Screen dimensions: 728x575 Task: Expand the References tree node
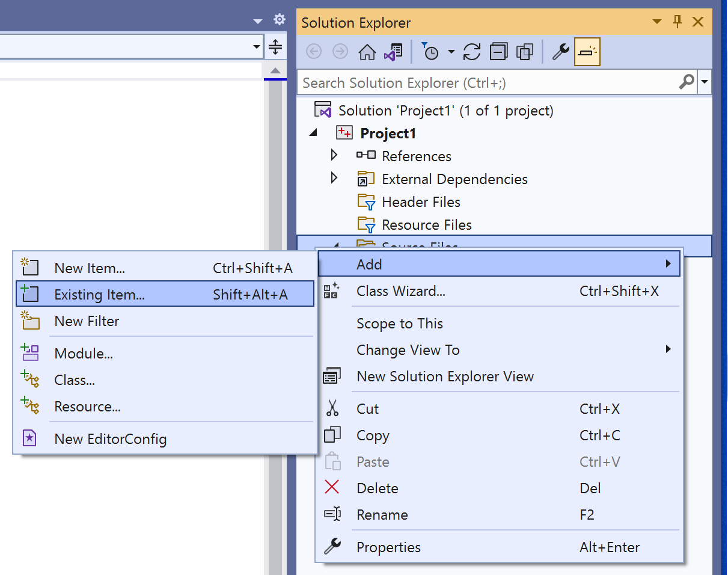[x=335, y=156]
